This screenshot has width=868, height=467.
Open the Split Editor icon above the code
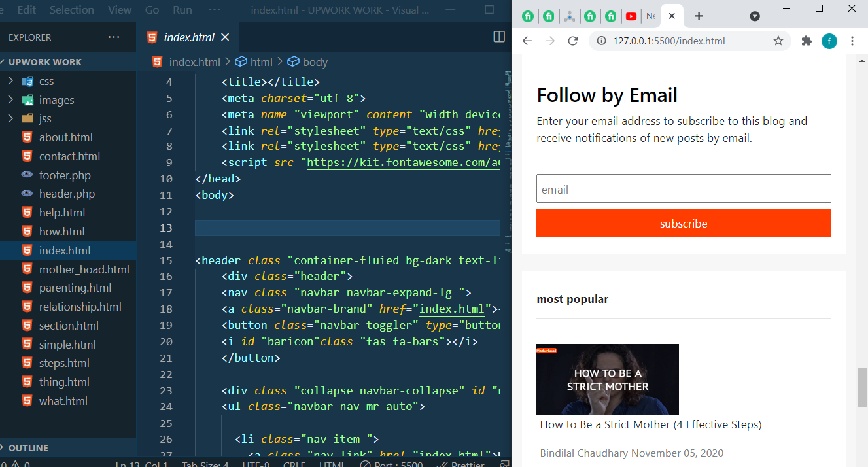[x=498, y=37]
